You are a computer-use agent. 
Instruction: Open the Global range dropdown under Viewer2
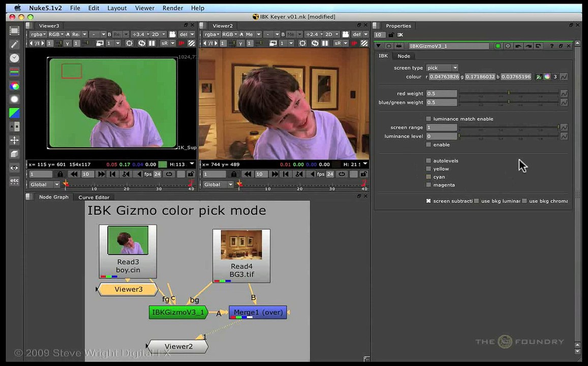click(x=218, y=185)
